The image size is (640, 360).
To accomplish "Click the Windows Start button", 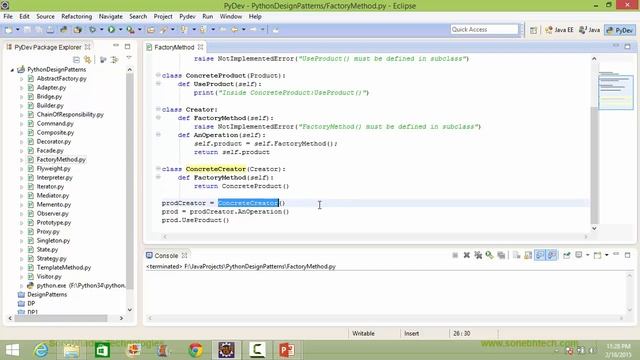I will pyautogui.click(x=12, y=350).
